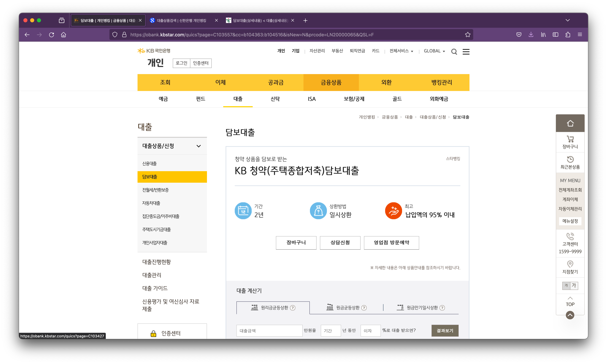
Task: Select smaller font size 가 toggle
Action: pyautogui.click(x=566, y=286)
